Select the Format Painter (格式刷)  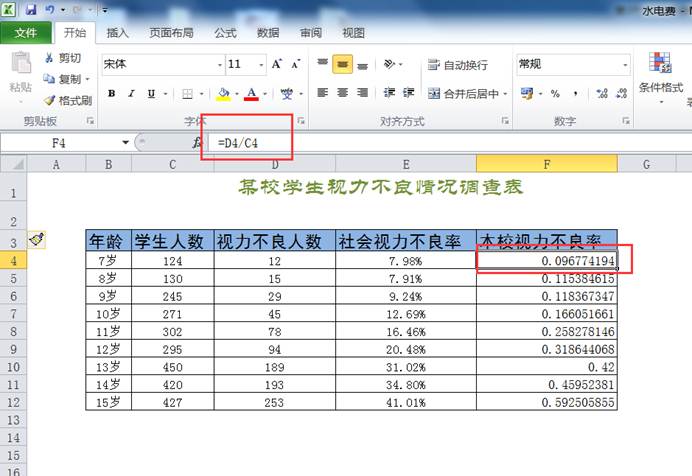(67, 100)
